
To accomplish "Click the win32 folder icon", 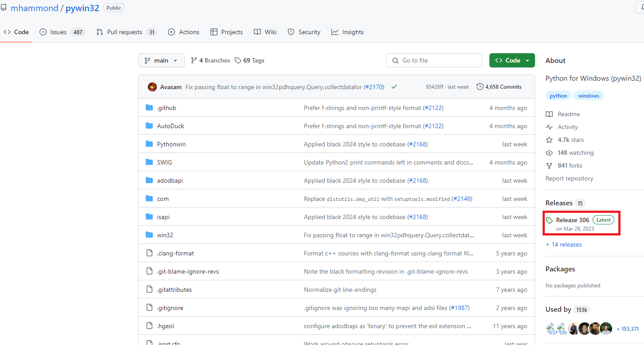I will coord(149,235).
